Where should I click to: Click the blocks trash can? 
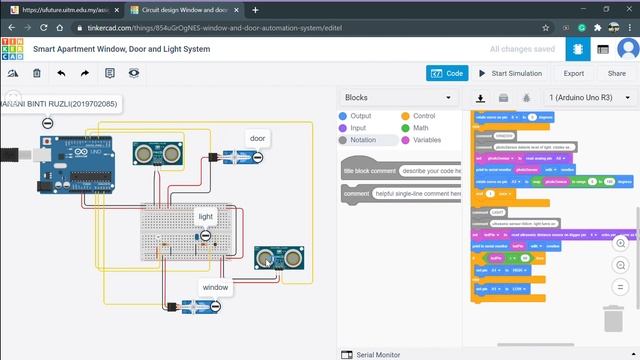coord(613,318)
